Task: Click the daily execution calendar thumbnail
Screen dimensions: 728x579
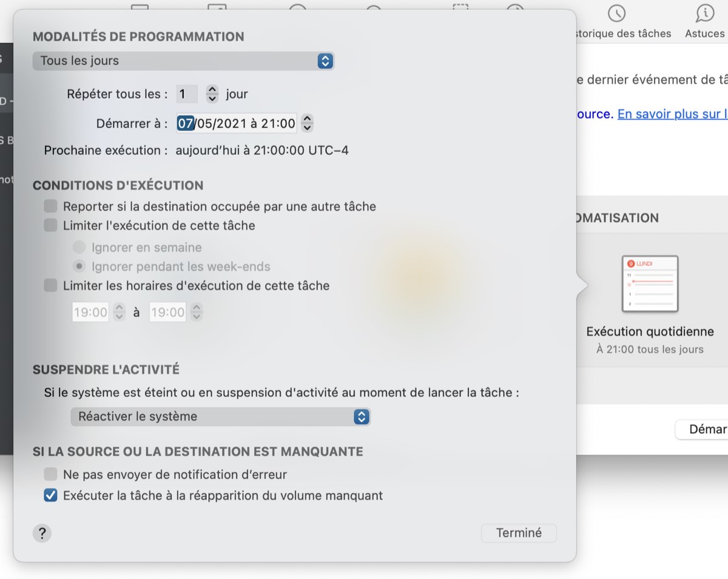Action: (650, 284)
